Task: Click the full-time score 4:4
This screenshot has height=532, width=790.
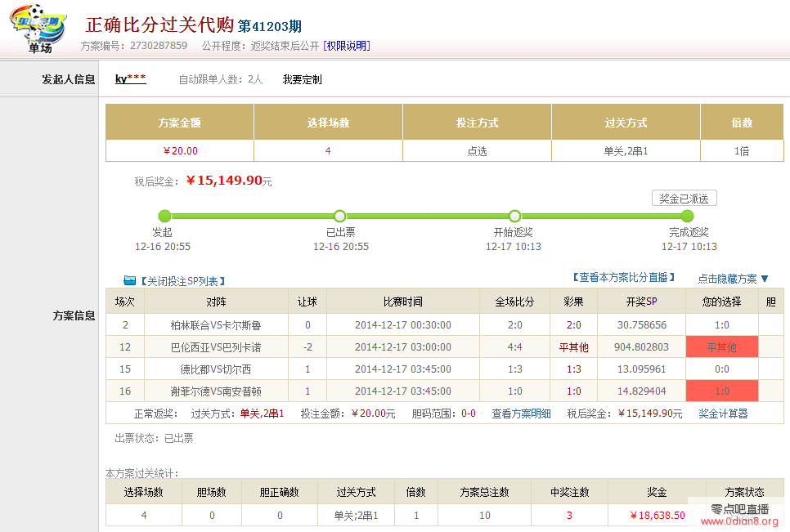Action: coord(515,347)
